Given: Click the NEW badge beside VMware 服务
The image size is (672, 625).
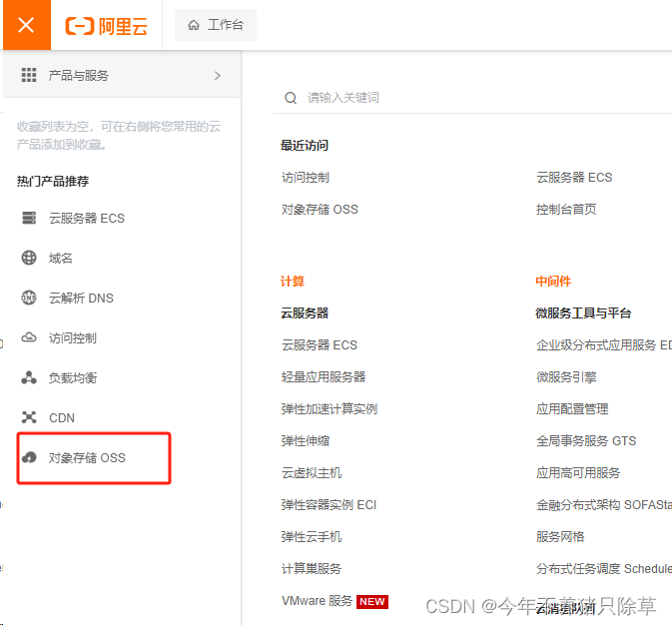Looking at the screenshot, I should point(372,601).
